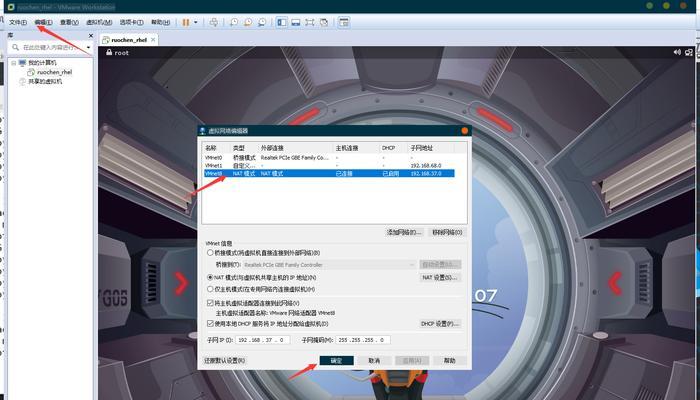Select the 仅主机模式 radio button
Image resolution: width=700 pixels, height=400 pixels.
point(210,289)
